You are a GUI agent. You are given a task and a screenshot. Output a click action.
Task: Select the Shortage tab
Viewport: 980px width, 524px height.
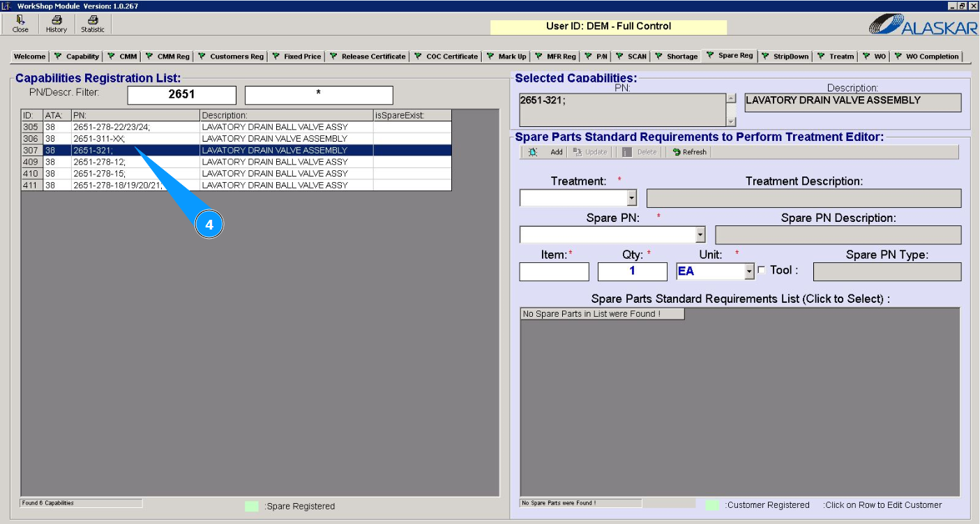(676, 57)
